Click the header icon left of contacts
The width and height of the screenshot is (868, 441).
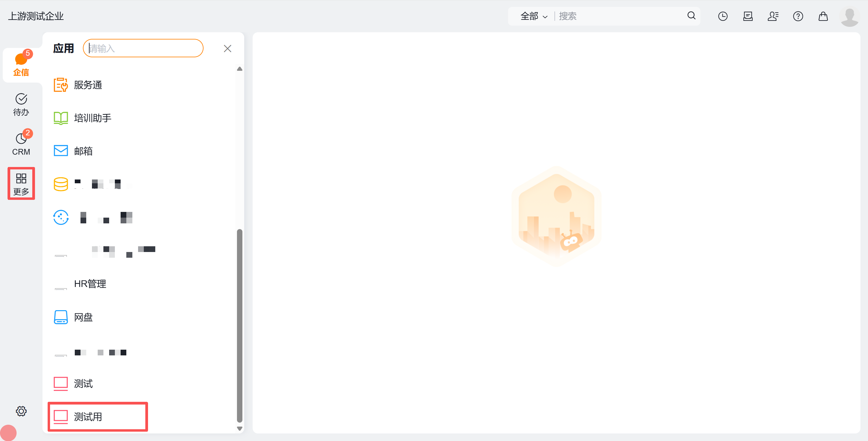[x=748, y=16]
